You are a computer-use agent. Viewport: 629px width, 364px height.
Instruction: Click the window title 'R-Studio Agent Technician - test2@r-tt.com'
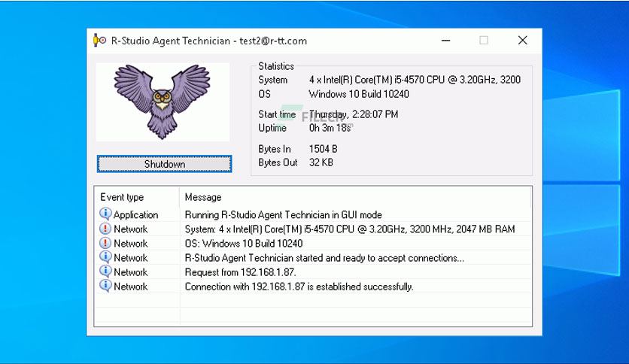(209, 41)
